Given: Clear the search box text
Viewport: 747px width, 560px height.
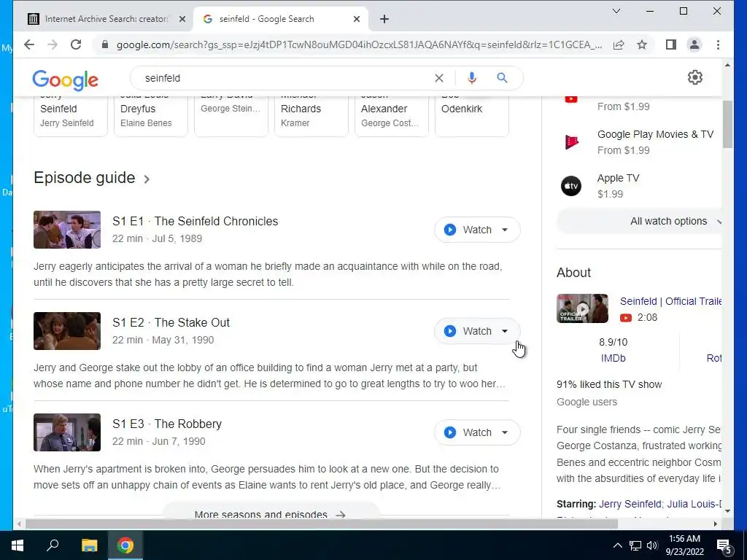Looking at the screenshot, I should (438, 78).
